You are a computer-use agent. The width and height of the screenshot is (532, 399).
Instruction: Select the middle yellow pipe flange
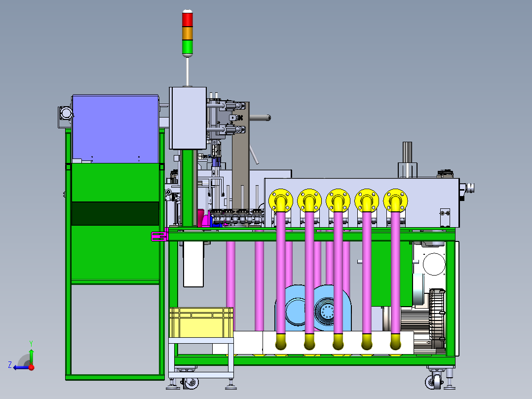tap(338, 200)
